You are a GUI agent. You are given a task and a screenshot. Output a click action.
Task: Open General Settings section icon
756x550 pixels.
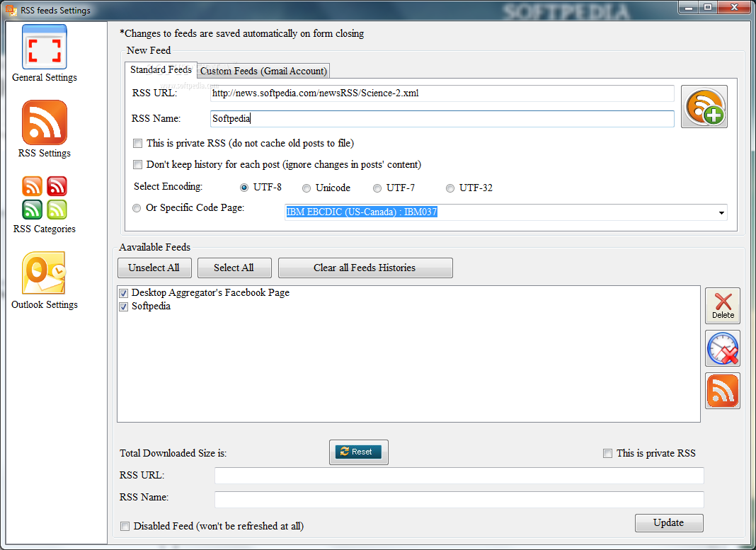tap(45, 47)
